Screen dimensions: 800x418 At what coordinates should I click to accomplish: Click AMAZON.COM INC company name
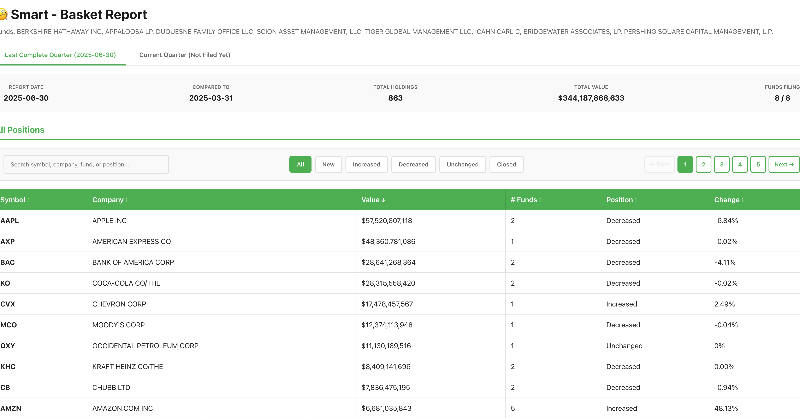[122, 408]
